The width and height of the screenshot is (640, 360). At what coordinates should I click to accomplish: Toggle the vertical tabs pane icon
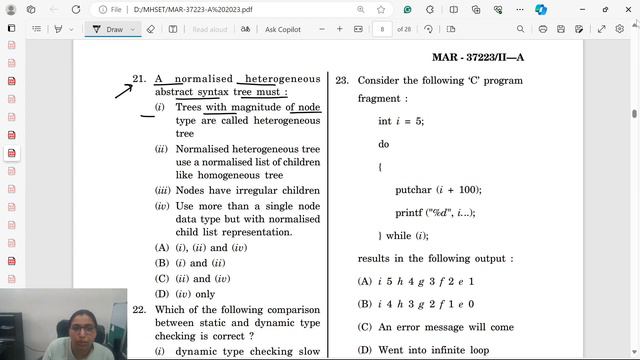click(x=11, y=28)
